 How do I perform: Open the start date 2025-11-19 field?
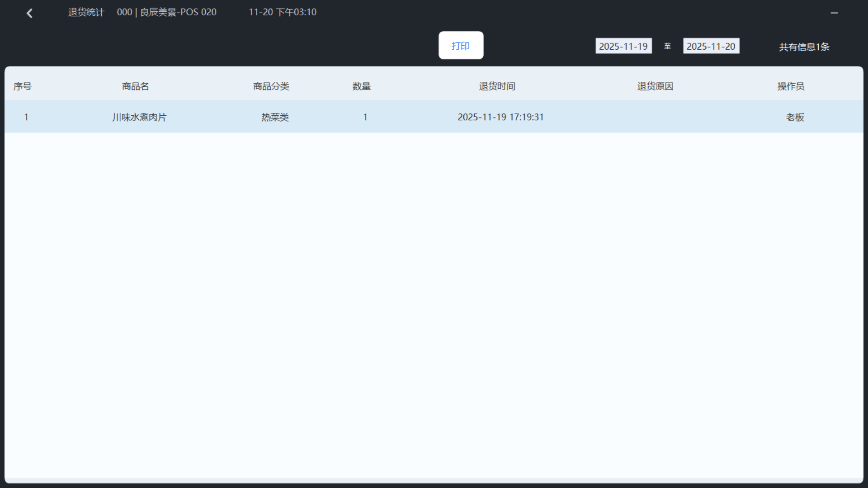[623, 46]
